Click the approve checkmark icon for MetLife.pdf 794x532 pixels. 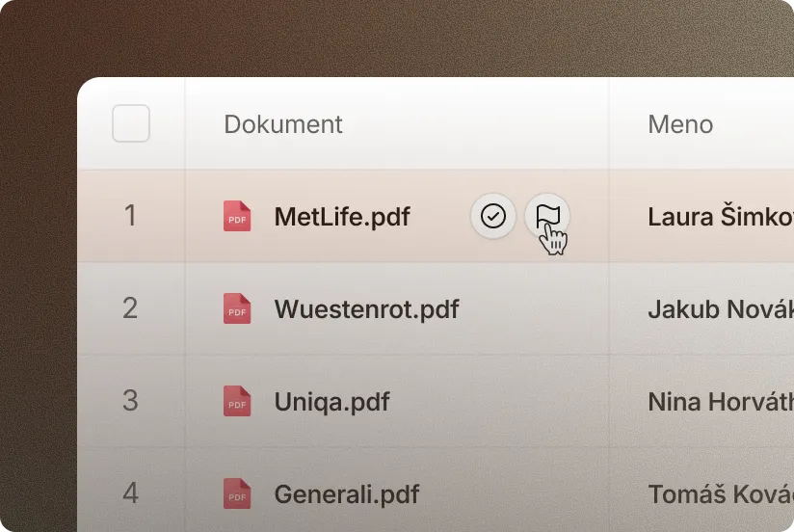(x=492, y=216)
